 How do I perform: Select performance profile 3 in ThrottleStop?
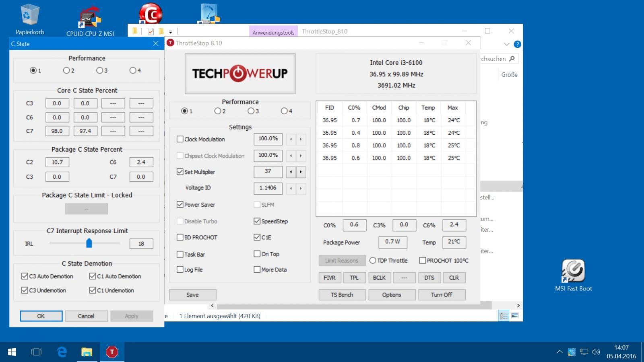251,111
